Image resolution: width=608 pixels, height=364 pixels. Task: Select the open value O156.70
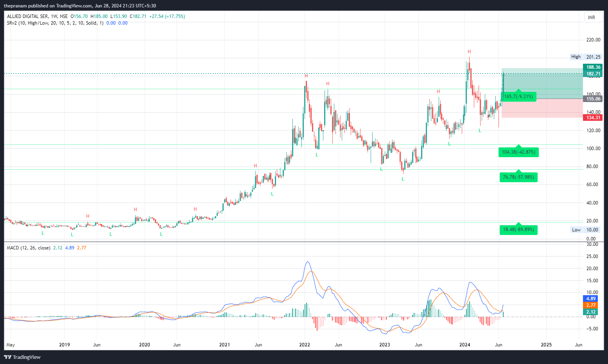tap(79, 16)
